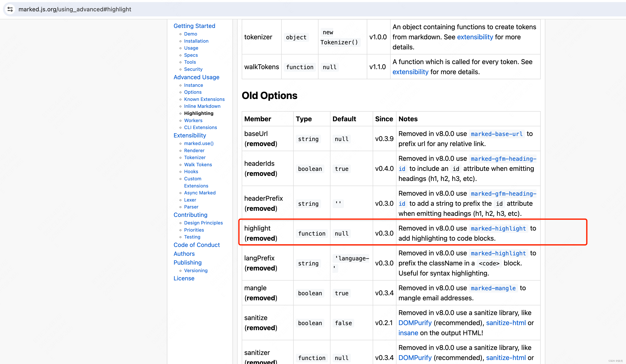Open the Walk Tokens sidebar link
The width and height of the screenshot is (626, 364).
(x=198, y=165)
